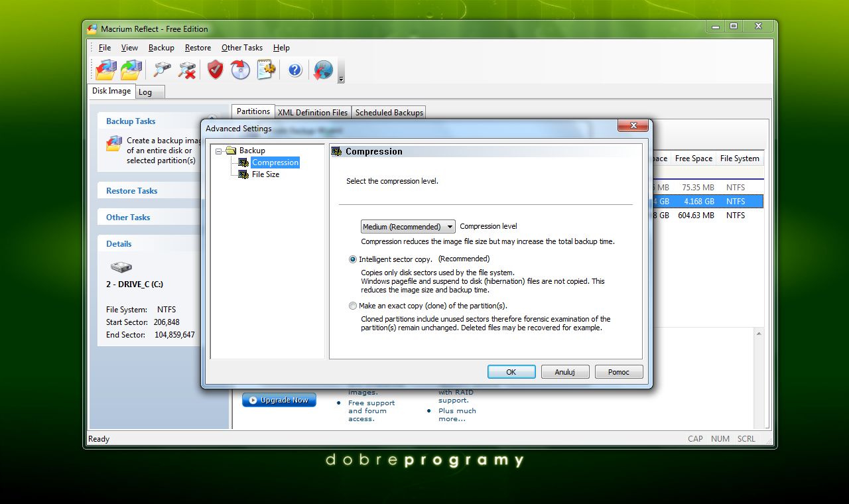The height and width of the screenshot is (504, 849).
Task: Click the browse image magnifier toolbar icon
Action: tap(162, 69)
